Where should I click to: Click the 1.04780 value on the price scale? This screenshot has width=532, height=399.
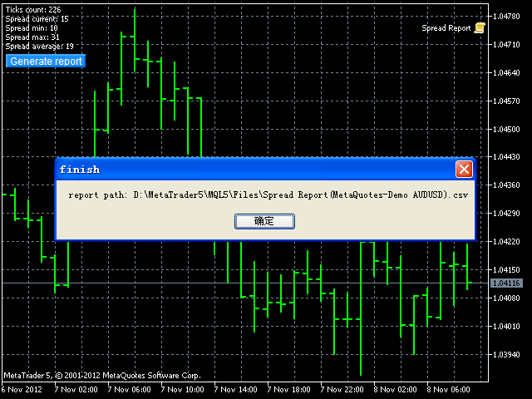click(x=506, y=17)
